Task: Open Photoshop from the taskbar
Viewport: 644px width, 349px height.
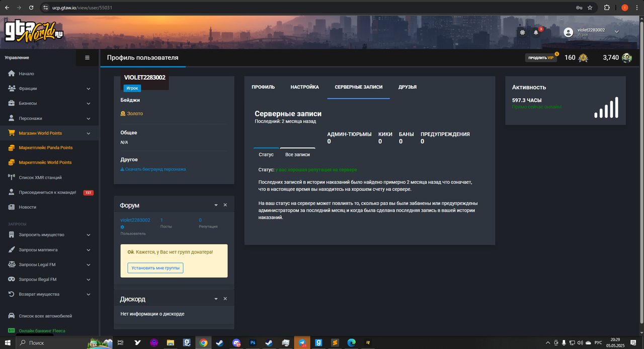Action: pos(253,342)
